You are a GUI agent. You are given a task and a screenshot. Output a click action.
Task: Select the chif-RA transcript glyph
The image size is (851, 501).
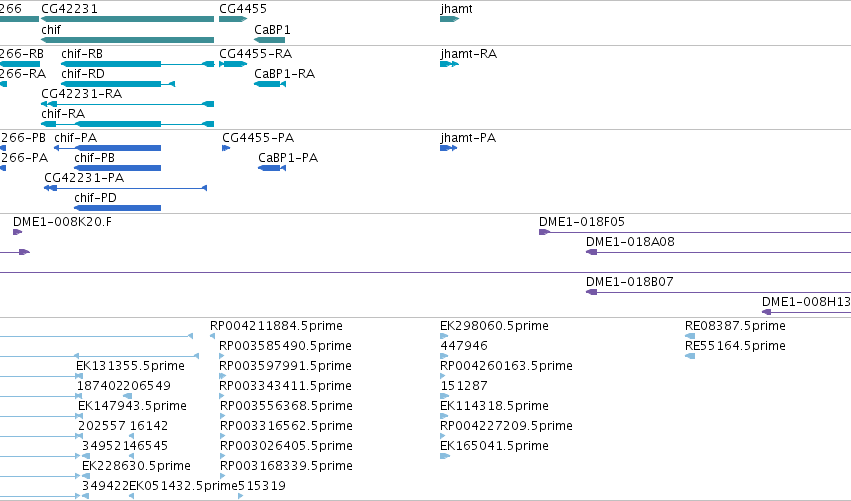pos(128,124)
